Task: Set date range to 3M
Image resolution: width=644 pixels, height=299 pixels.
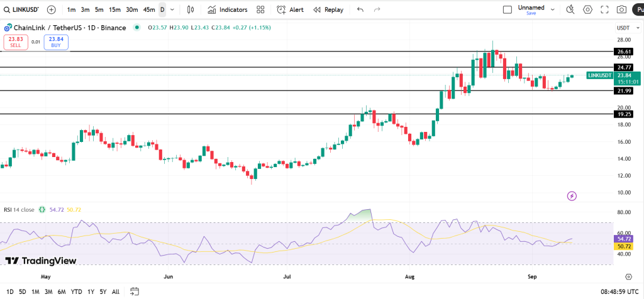Action: pos(48,292)
